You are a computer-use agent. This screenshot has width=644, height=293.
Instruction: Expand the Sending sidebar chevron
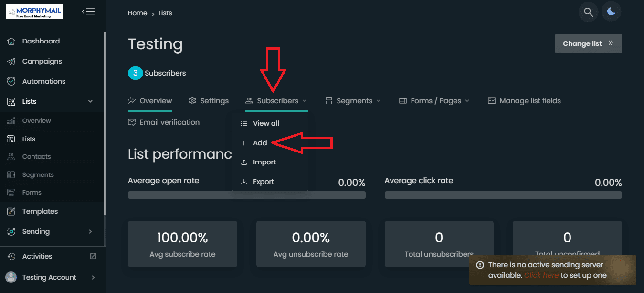point(90,231)
